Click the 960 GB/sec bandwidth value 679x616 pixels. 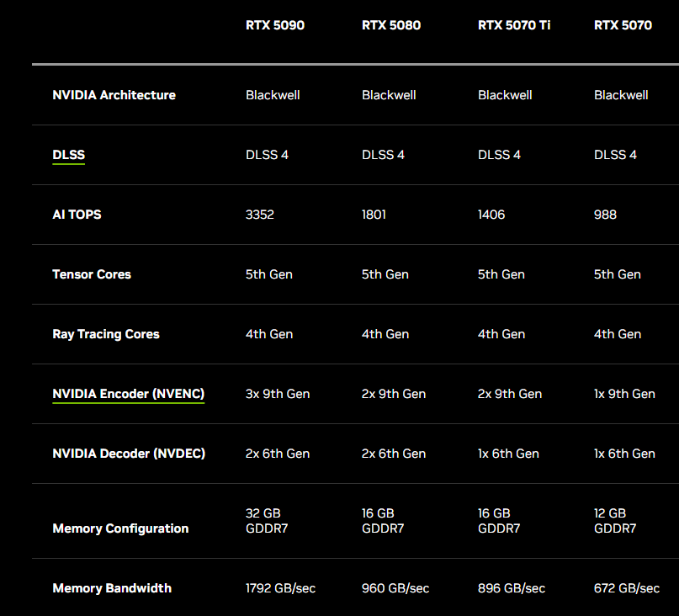point(395,588)
